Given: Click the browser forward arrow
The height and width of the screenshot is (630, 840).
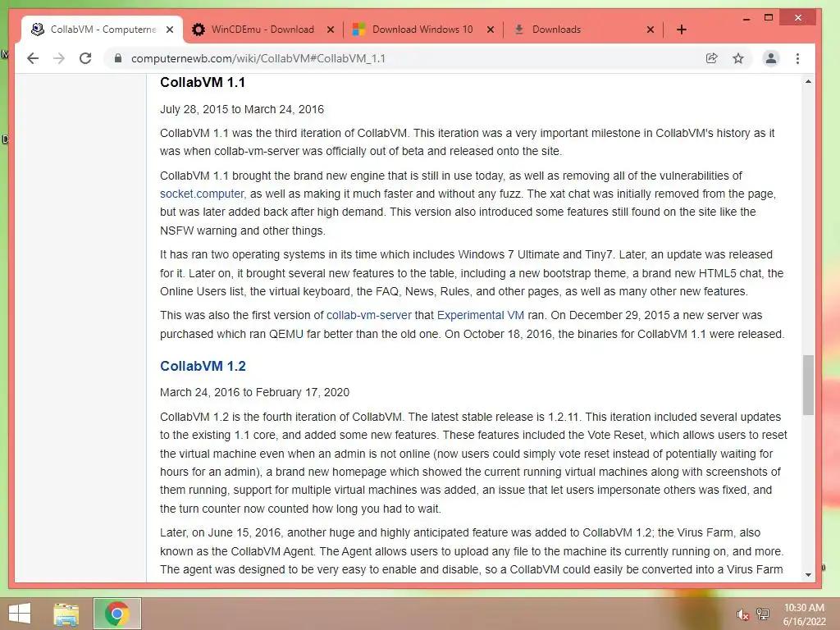Looking at the screenshot, I should pyautogui.click(x=59, y=58).
